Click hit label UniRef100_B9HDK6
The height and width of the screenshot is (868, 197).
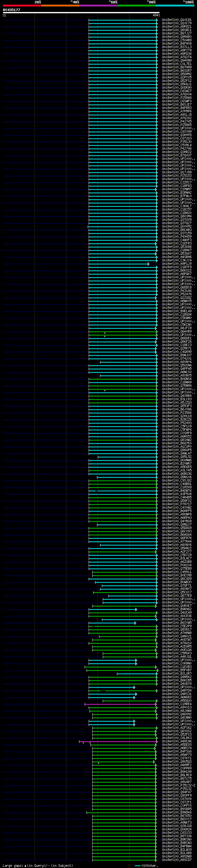pos(176,812)
